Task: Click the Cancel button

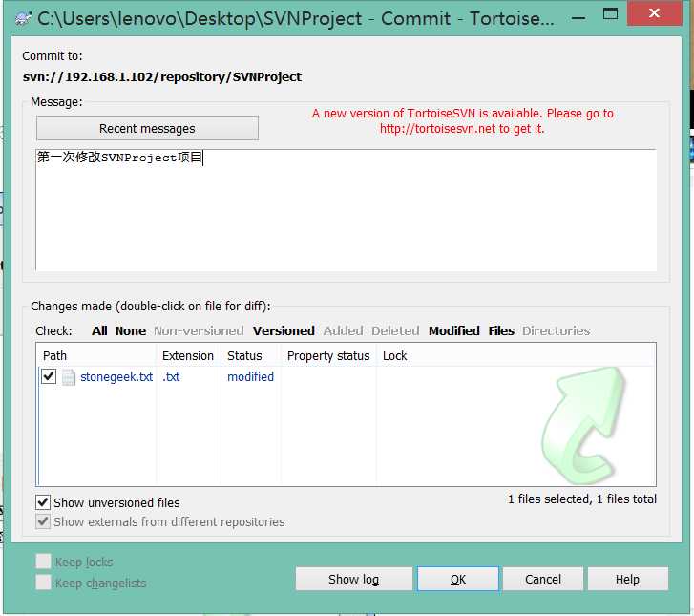Action: [x=543, y=579]
